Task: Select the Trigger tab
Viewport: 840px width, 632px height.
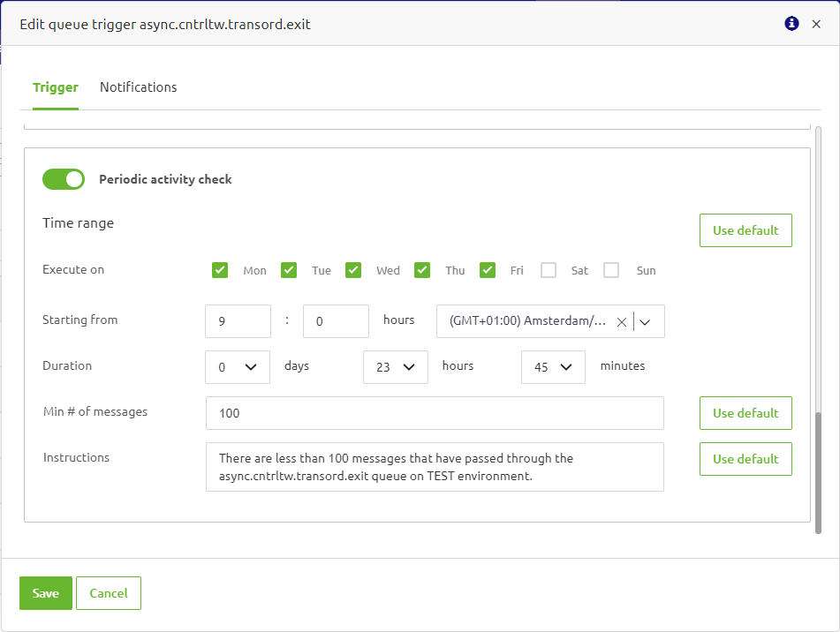Action: [x=56, y=87]
